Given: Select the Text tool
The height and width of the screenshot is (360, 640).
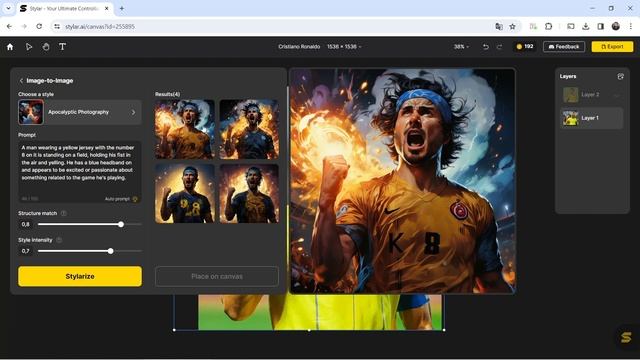Looking at the screenshot, I should click(62, 47).
